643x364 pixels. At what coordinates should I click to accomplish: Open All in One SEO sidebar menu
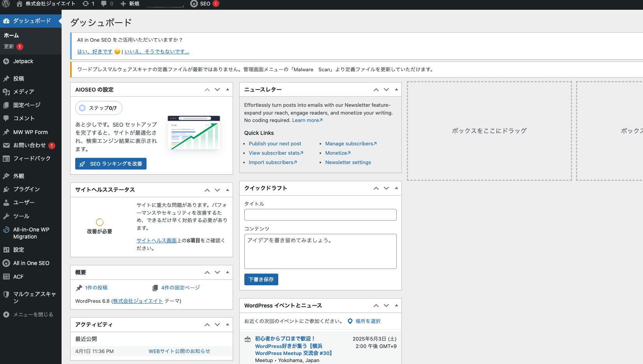click(31, 263)
